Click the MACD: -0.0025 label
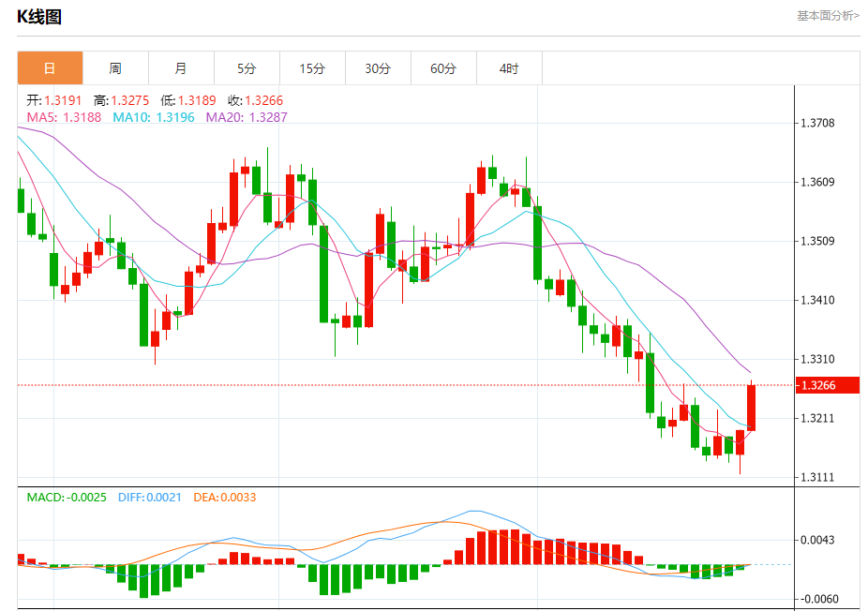Screen dimensions: 868x611 coord(67,497)
